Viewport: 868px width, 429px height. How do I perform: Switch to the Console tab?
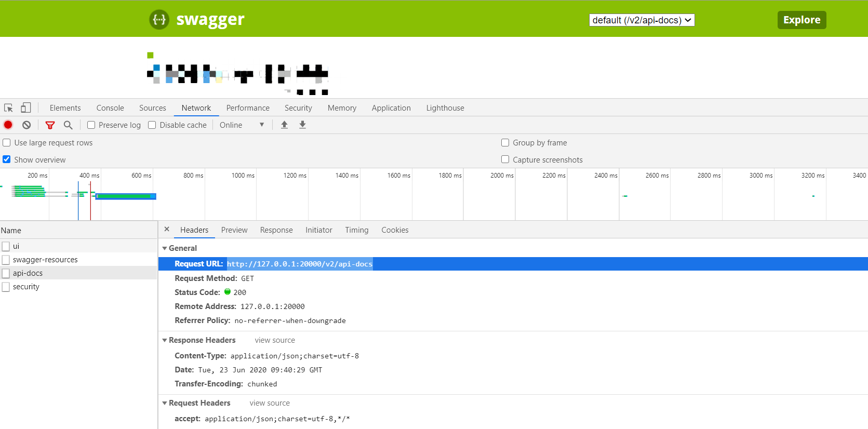click(110, 108)
